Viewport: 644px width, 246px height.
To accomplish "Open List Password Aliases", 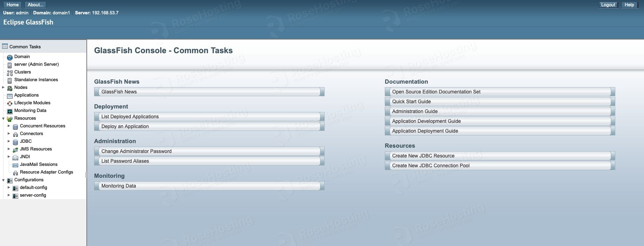I will [x=209, y=161].
